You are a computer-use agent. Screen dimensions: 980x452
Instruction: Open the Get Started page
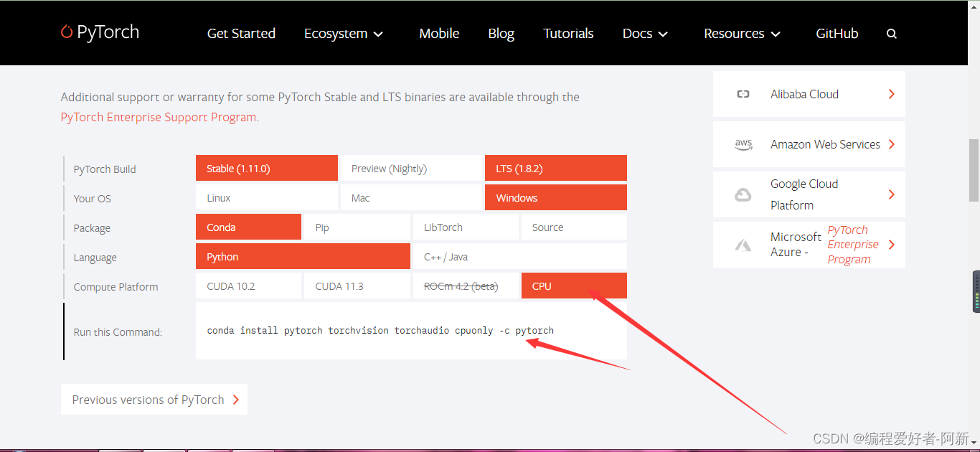coord(241,34)
